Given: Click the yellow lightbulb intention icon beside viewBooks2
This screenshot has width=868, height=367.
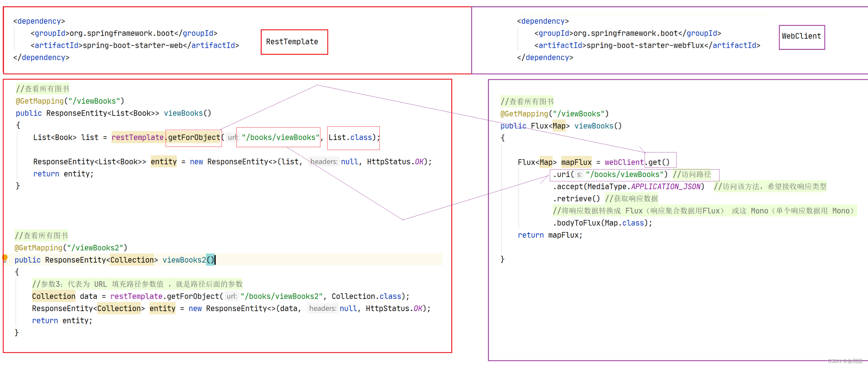Looking at the screenshot, I should click(x=5, y=258).
